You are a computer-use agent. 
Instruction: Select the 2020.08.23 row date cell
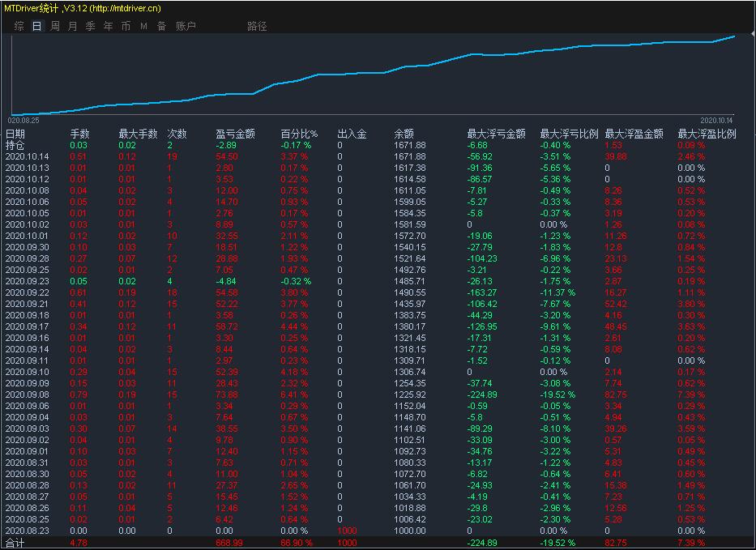27,531
